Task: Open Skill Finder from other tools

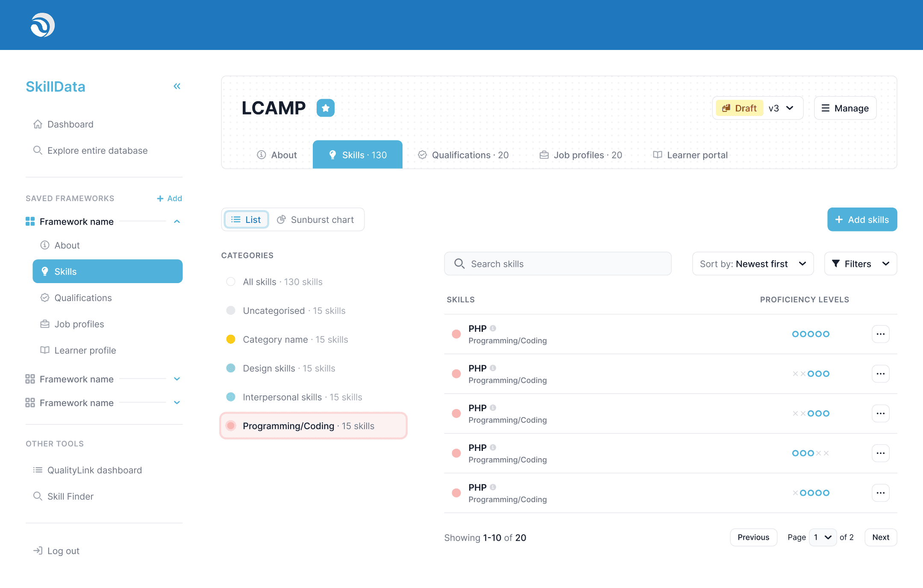Action: (x=70, y=496)
